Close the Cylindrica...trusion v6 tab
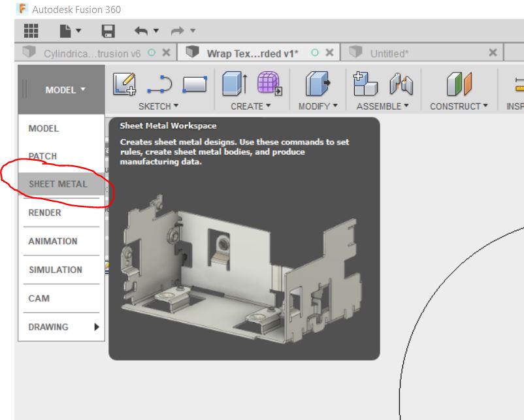Viewport: 524px width, 420px height. (x=166, y=52)
